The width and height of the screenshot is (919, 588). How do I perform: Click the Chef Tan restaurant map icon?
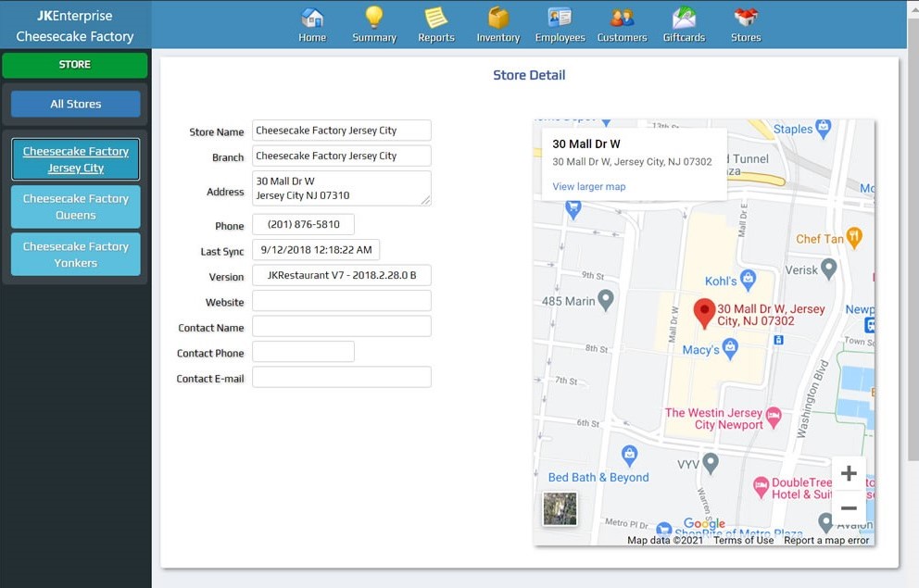(854, 237)
